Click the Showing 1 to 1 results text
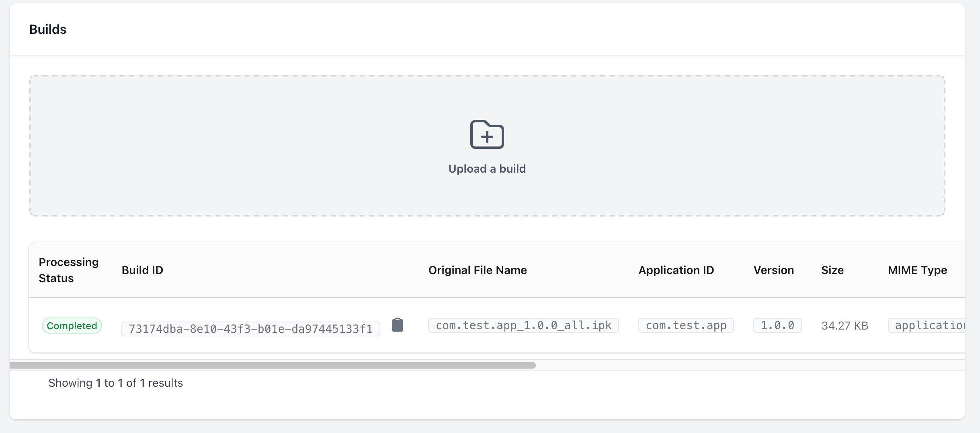 [116, 383]
